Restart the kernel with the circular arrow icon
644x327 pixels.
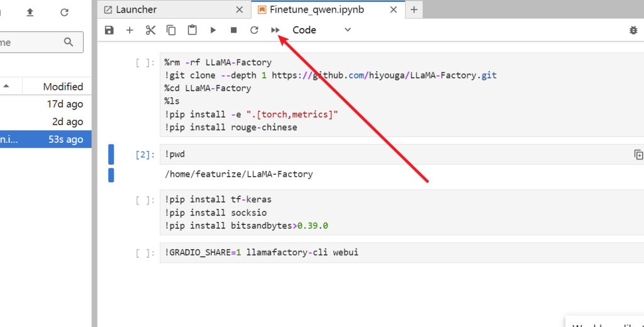254,30
